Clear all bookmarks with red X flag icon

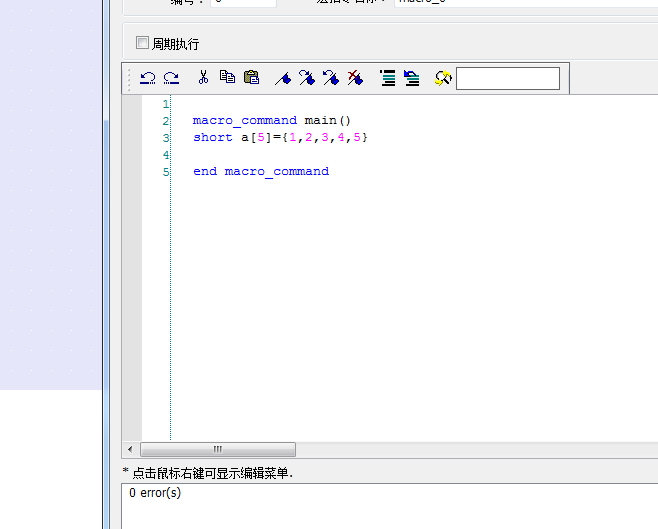tap(355, 78)
